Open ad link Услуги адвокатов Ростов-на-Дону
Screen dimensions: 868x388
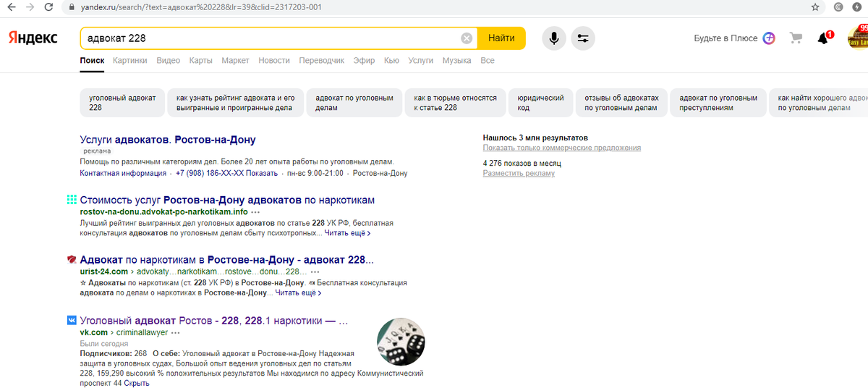tap(168, 140)
